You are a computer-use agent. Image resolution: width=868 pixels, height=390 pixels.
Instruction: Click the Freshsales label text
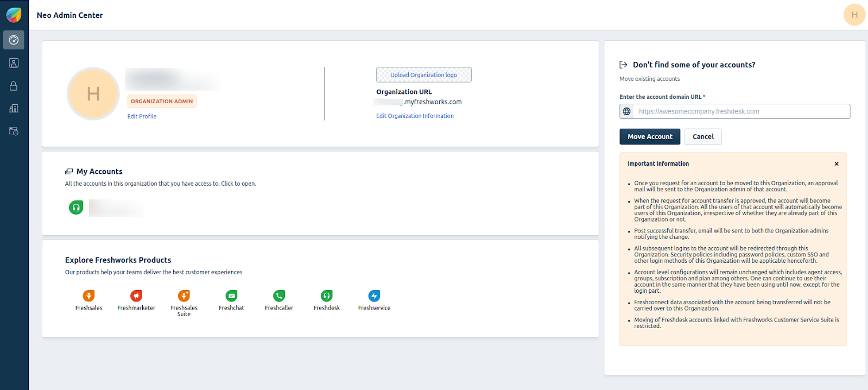click(x=88, y=308)
